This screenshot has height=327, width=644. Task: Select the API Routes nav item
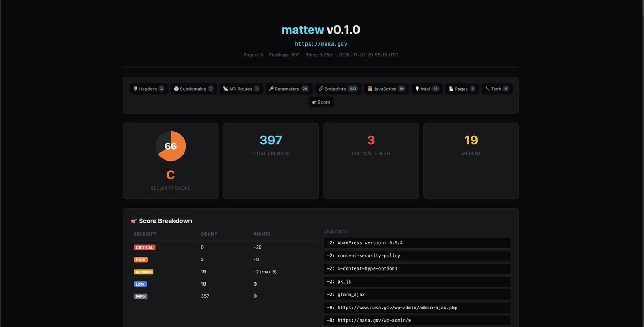tap(241, 89)
